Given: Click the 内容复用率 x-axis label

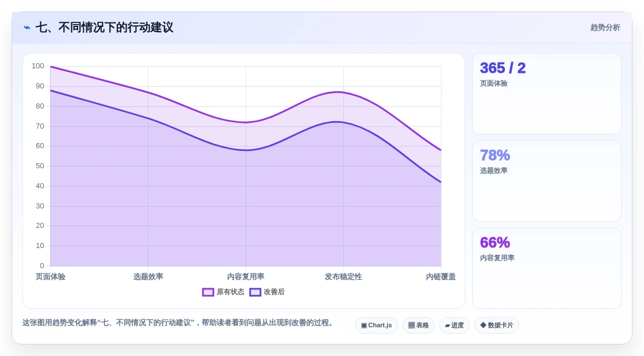Looking at the screenshot, I should [246, 277].
